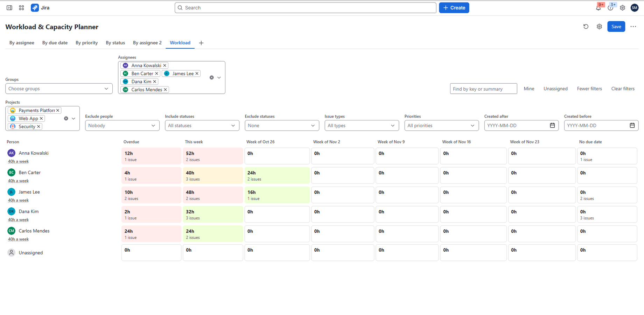
Task: Open Created before calendar icon
Action: click(632, 125)
